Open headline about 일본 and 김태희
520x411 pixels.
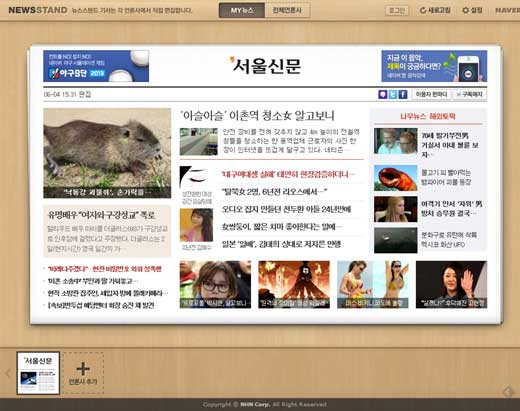click(281, 244)
